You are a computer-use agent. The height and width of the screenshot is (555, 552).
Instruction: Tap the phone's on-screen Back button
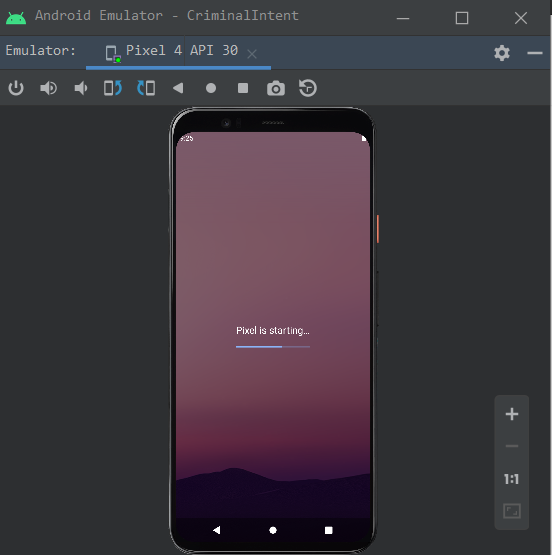point(217,530)
